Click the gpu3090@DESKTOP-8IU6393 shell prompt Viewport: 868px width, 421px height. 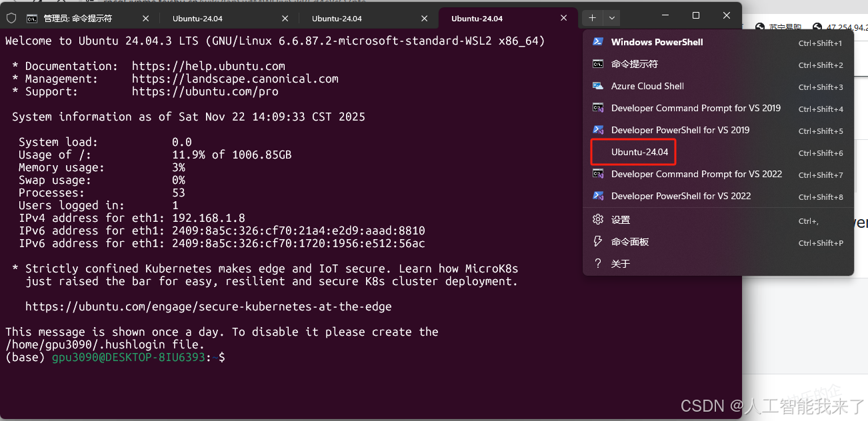[x=130, y=358]
